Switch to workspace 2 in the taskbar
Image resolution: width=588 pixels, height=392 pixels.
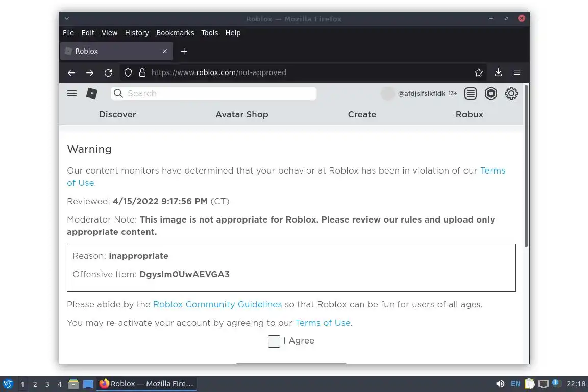click(x=35, y=384)
